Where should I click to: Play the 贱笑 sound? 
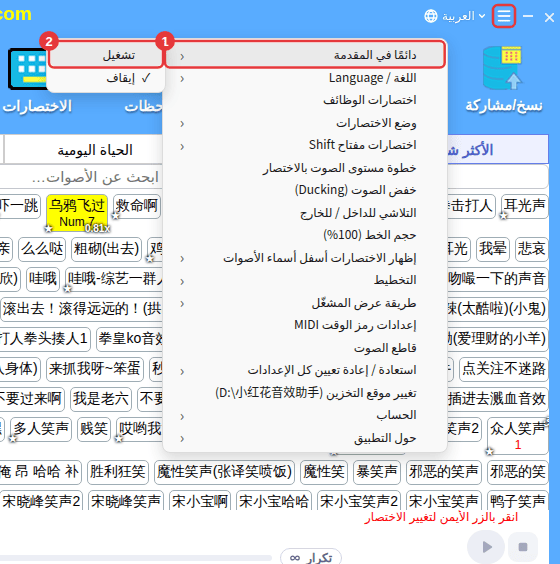pyautogui.click(x=94, y=429)
